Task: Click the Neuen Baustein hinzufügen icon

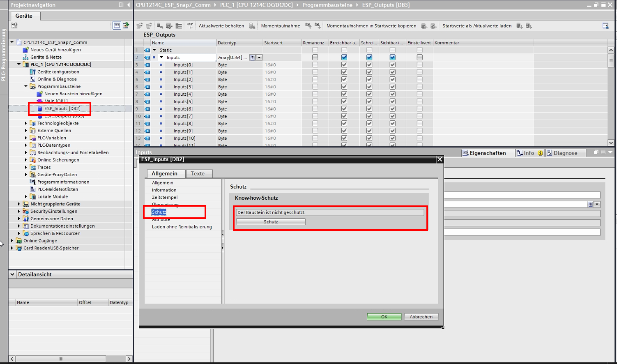Action: (40, 94)
